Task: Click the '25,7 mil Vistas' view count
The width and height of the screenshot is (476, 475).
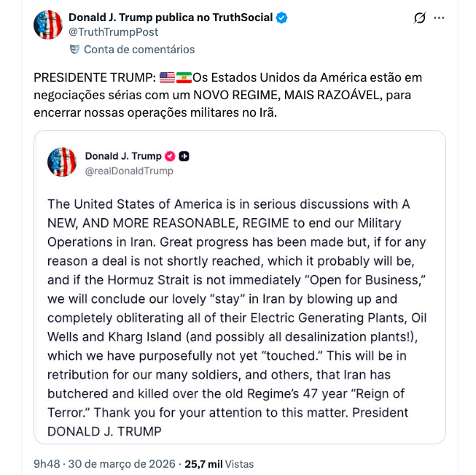Action: click(219, 463)
